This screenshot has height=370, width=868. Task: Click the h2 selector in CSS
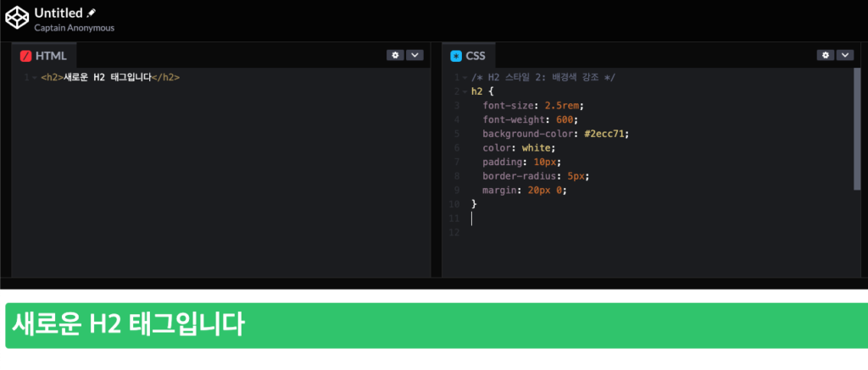click(476, 91)
